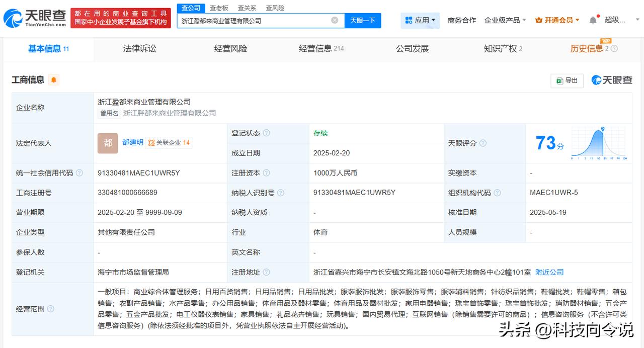Click organization code MAEC1UWR-5

coord(554,193)
